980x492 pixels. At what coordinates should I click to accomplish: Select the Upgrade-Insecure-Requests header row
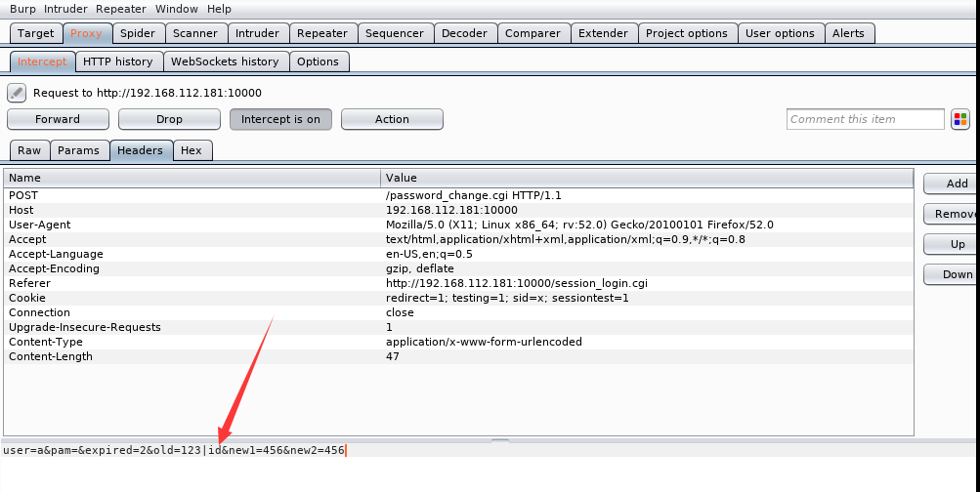(459, 327)
